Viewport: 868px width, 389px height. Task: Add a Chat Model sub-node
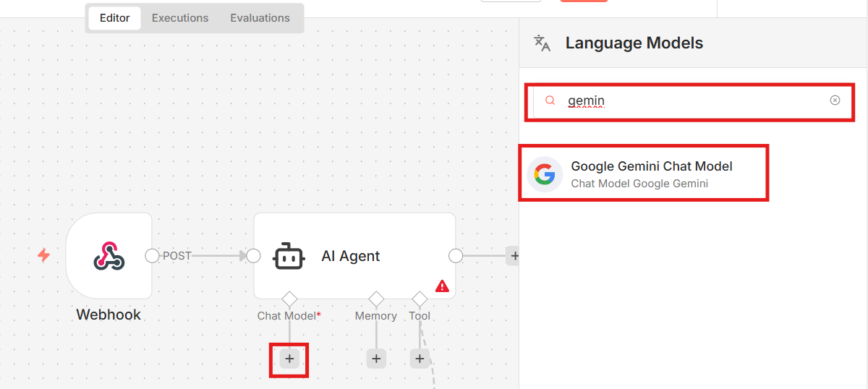tap(289, 359)
